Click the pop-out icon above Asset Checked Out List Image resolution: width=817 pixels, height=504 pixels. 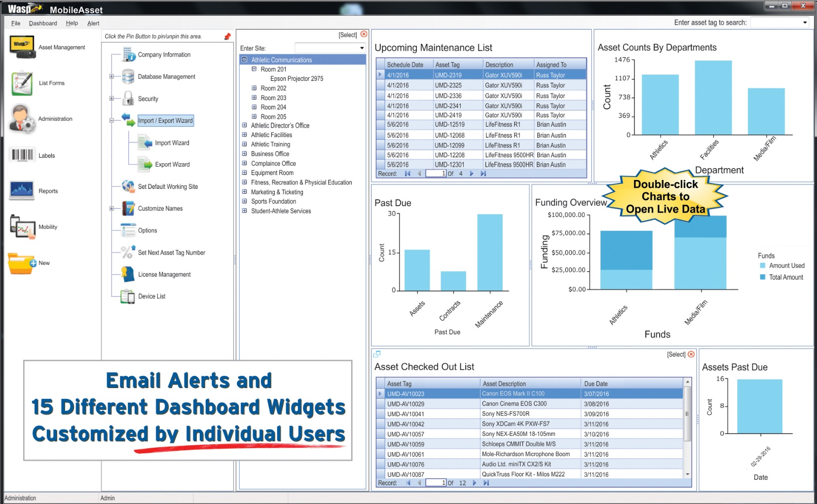click(377, 354)
